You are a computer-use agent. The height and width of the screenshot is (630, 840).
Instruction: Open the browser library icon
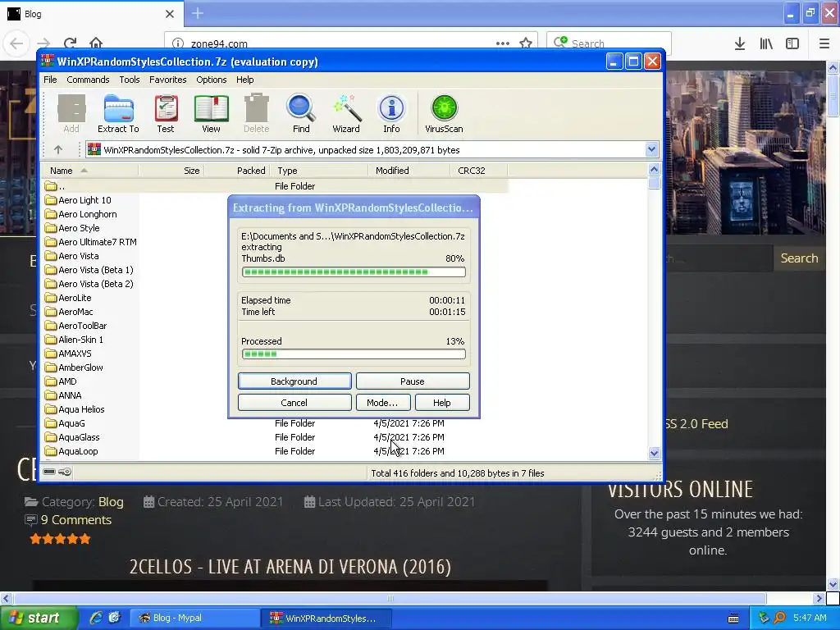coord(766,43)
